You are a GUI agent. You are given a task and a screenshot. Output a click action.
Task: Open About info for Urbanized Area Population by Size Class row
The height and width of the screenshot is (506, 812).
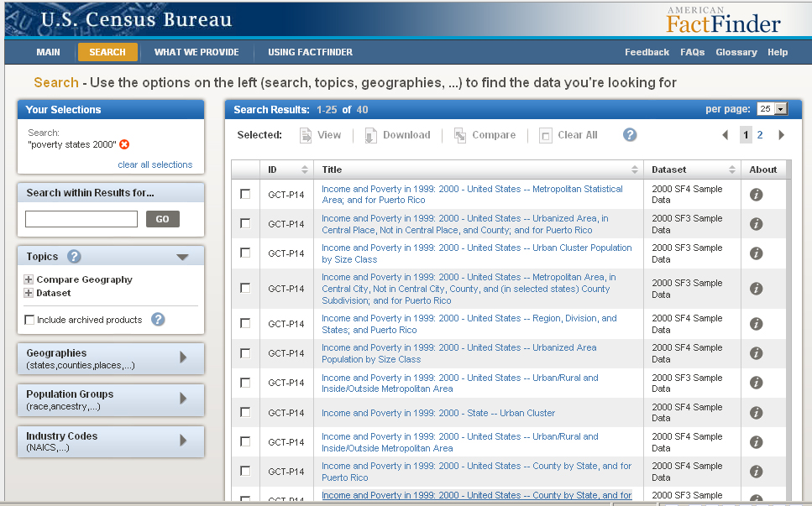pyautogui.click(x=756, y=353)
